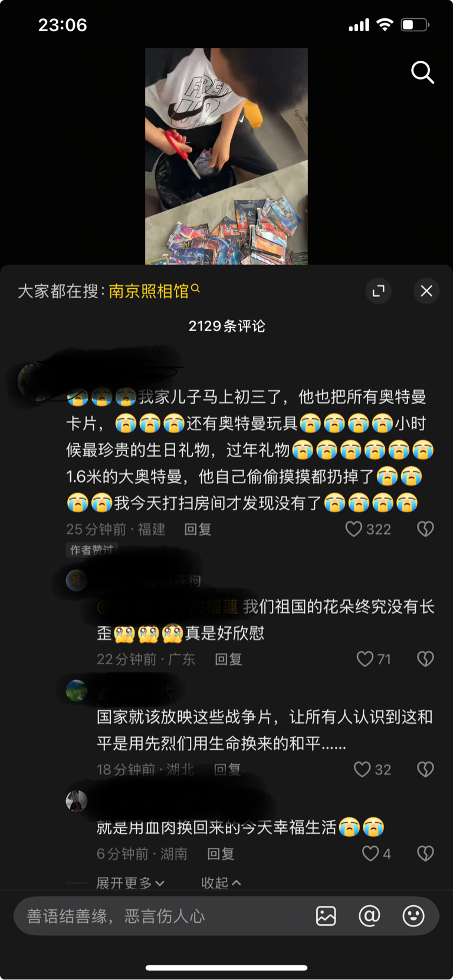Like the comment with 71 likes
Image resolution: width=453 pixels, height=980 pixels.
pyautogui.click(x=365, y=659)
